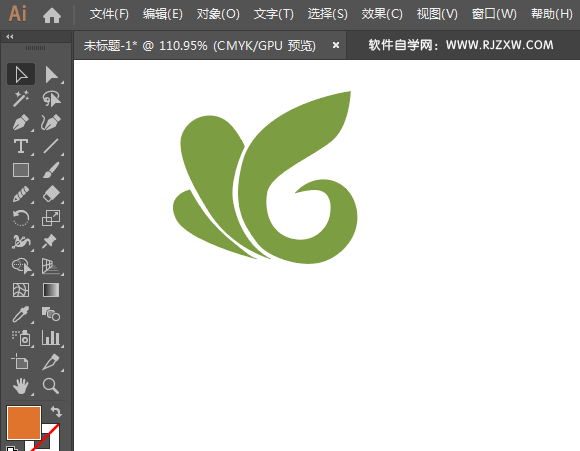Select the Direct Selection tool

click(51, 75)
